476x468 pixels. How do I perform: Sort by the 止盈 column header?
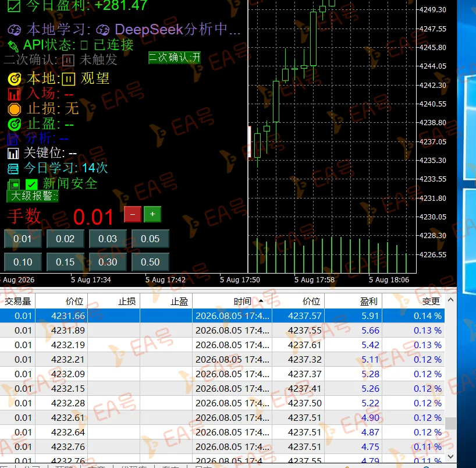(x=166, y=301)
